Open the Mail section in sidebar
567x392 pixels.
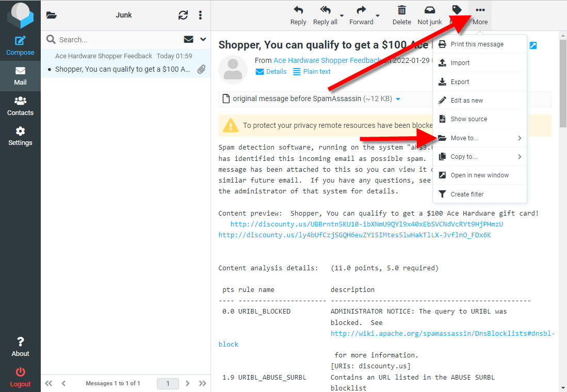click(x=20, y=76)
